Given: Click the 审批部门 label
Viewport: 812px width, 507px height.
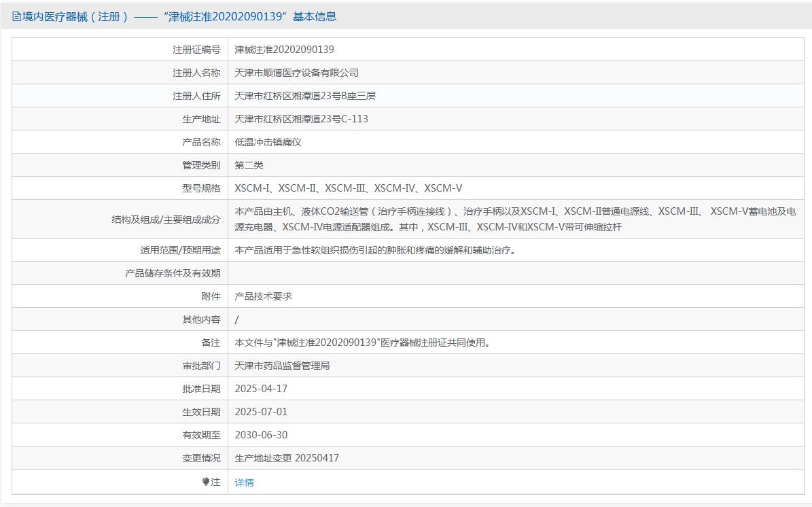Looking at the screenshot, I should click(201, 366).
